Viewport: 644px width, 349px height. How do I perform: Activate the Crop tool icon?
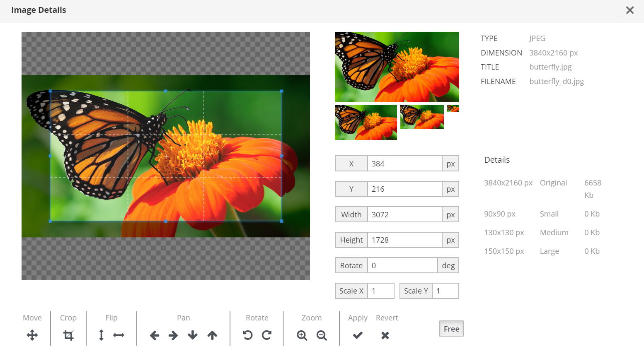68,335
